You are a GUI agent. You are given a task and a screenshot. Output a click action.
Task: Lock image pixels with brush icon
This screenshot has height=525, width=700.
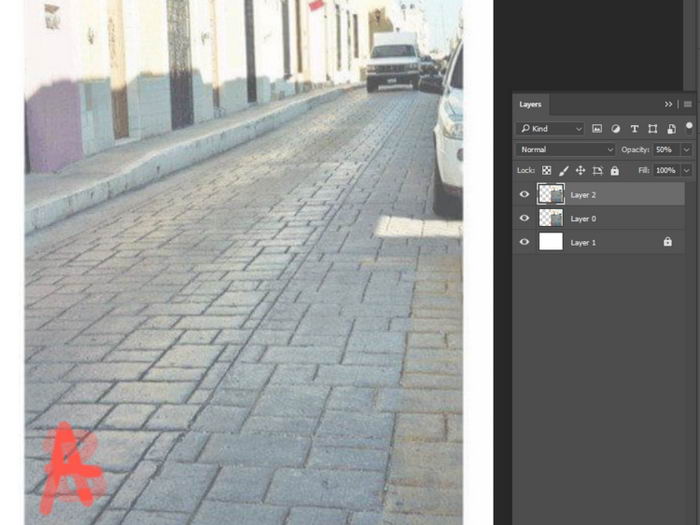(x=563, y=171)
